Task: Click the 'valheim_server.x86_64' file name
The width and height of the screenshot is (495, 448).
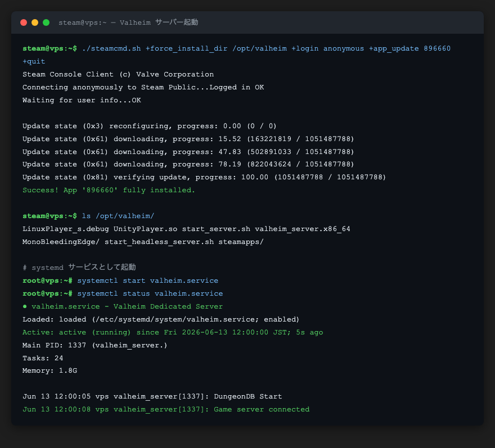Action: pyautogui.click(x=303, y=229)
